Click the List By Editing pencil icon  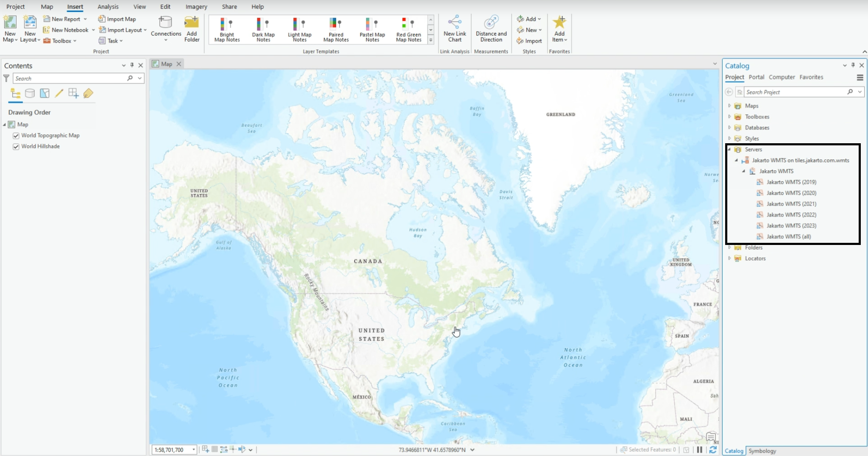coord(59,93)
